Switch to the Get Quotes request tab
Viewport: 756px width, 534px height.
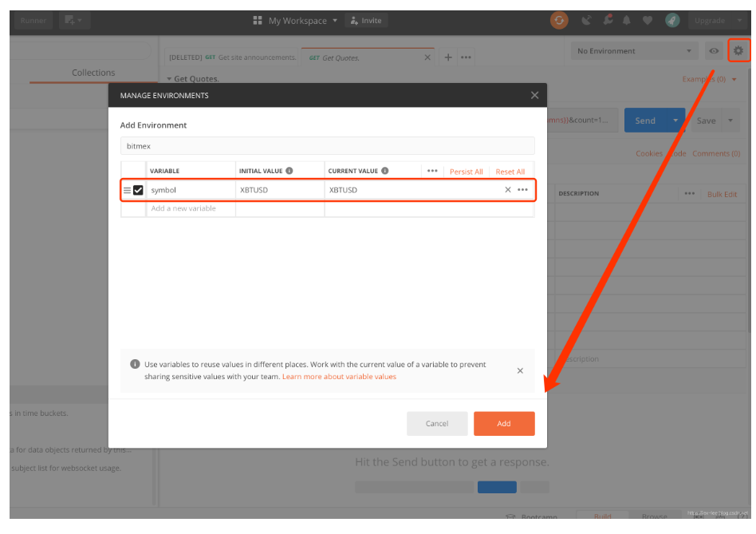(x=338, y=57)
